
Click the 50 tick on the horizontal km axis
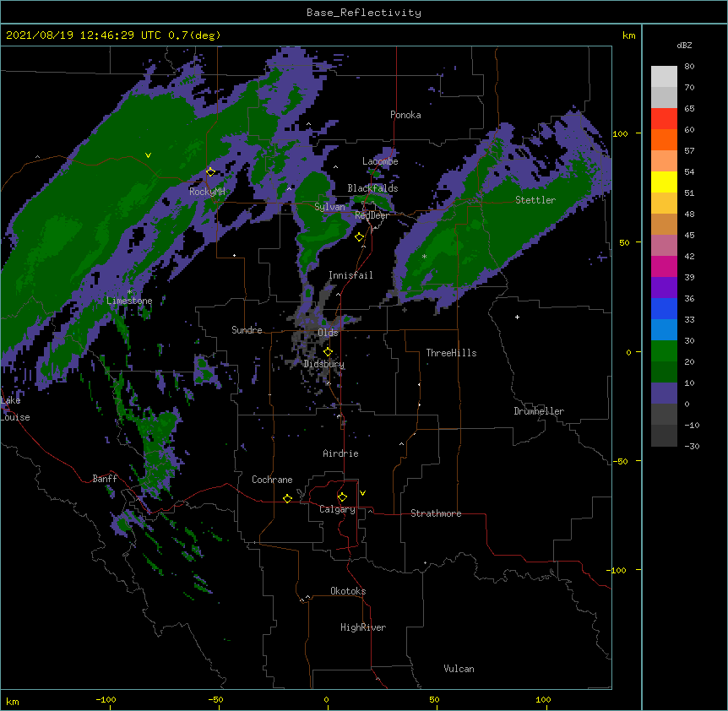coord(434,699)
